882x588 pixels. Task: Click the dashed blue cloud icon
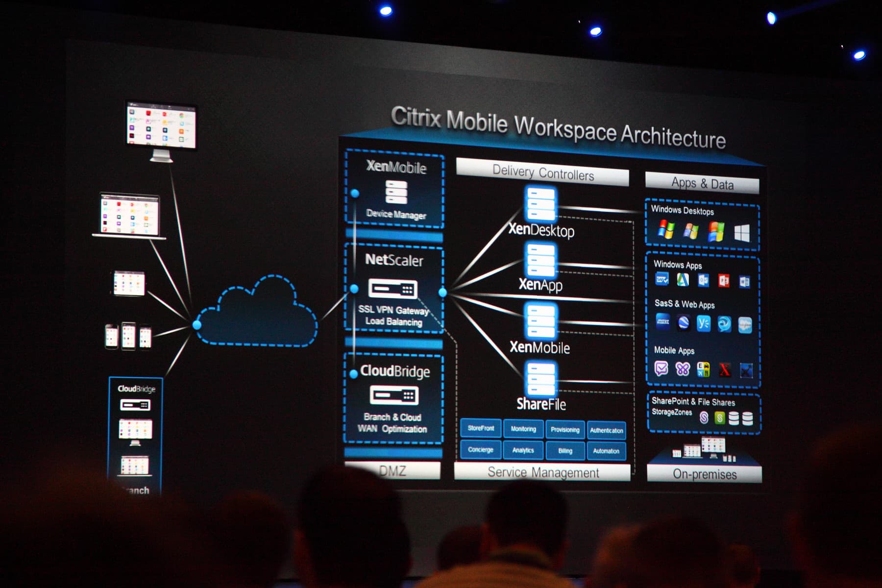click(x=257, y=311)
